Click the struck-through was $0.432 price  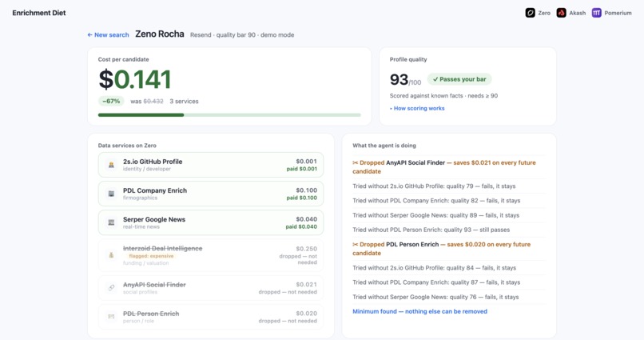147,101
